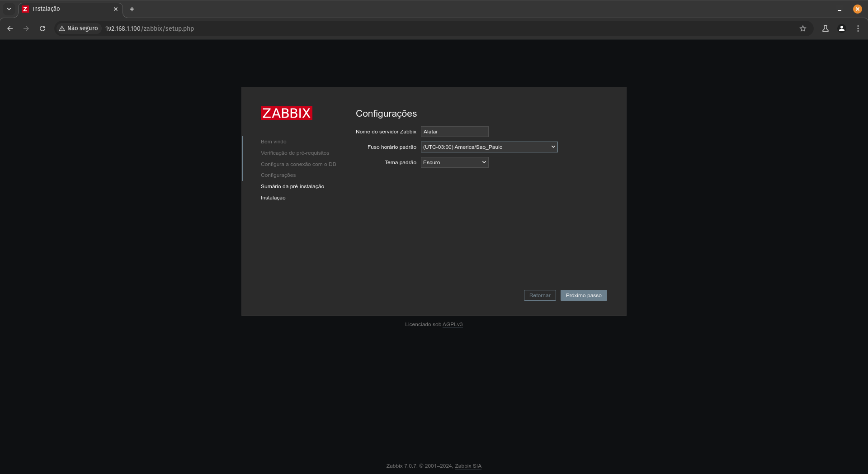Click the back navigation arrow
868x474 pixels.
tap(10, 28)
